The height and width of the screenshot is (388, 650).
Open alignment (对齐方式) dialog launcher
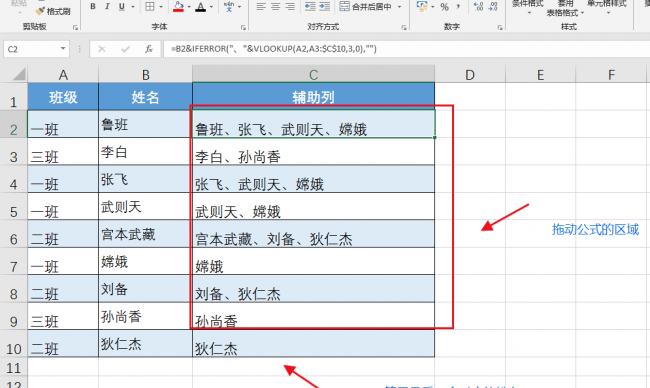404,27
